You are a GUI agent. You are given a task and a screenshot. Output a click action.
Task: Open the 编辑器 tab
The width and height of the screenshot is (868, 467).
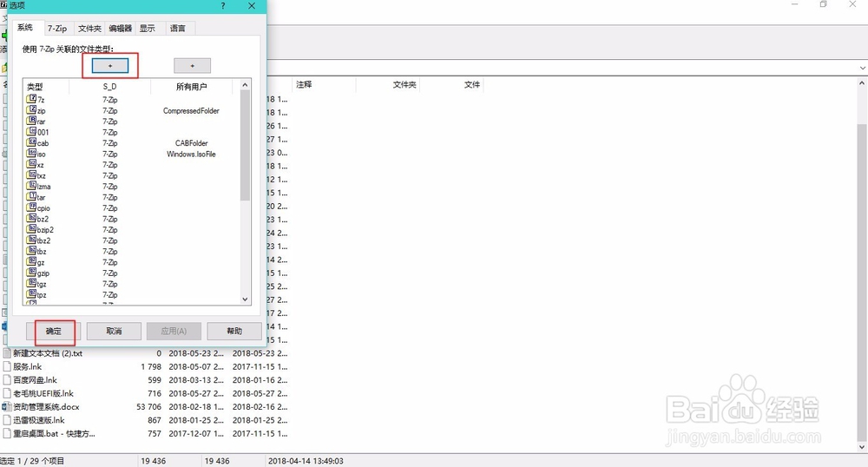(120, 29)
